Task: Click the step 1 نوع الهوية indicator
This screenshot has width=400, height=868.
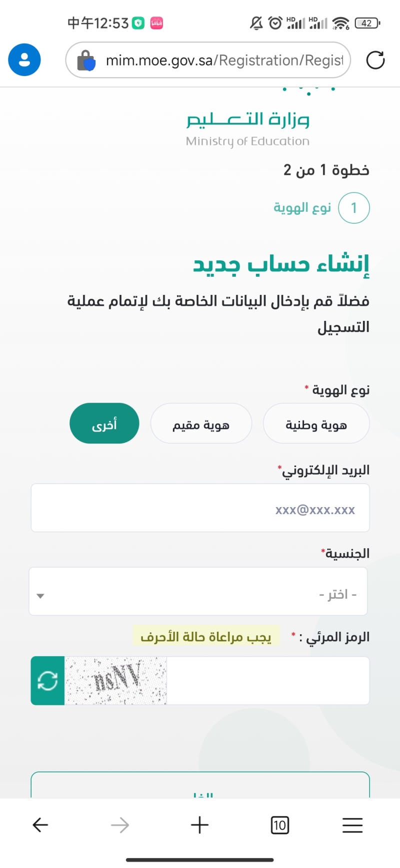Action: point(353,208)
